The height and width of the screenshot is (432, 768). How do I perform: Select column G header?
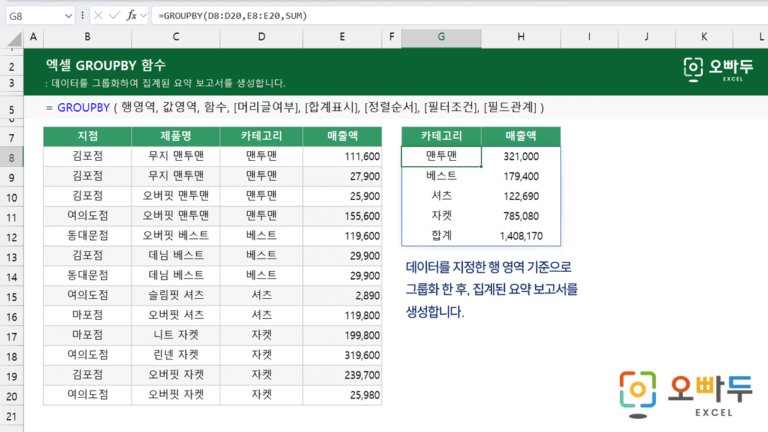(441, 37)
